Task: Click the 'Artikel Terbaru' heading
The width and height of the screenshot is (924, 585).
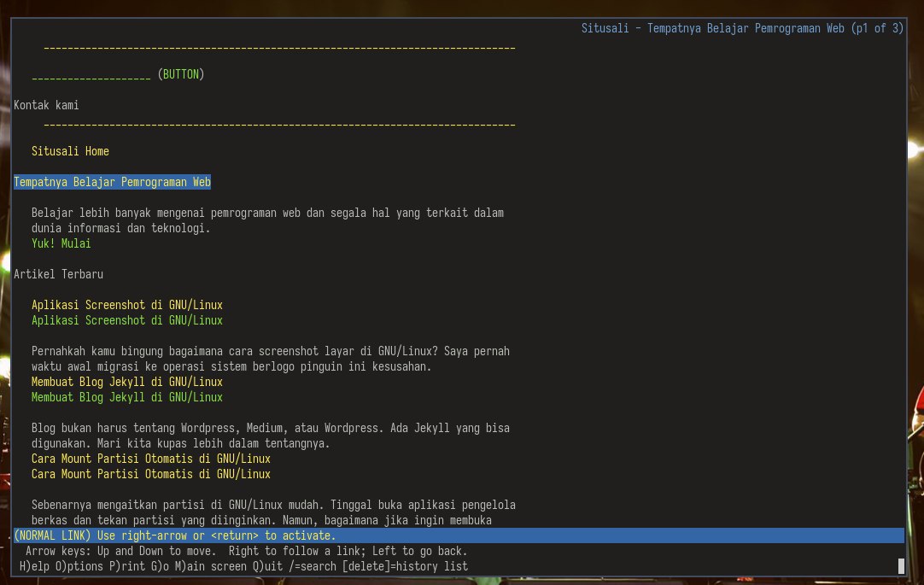Action: [x=58, y=274]
